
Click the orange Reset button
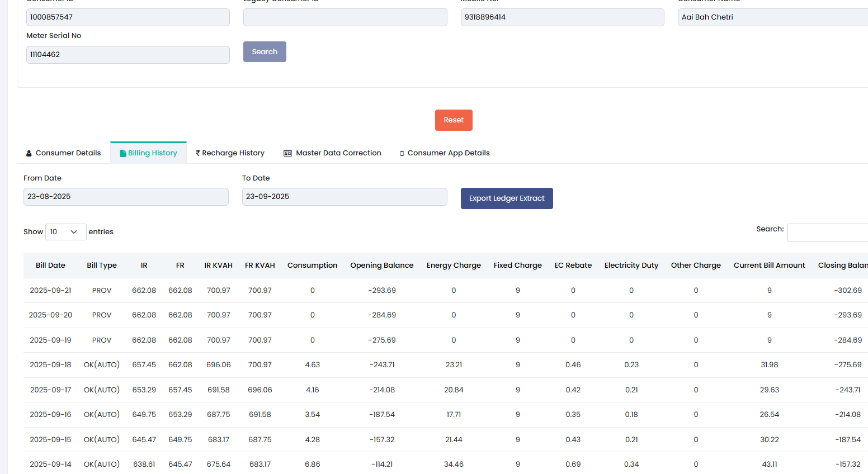click(454, 120)
